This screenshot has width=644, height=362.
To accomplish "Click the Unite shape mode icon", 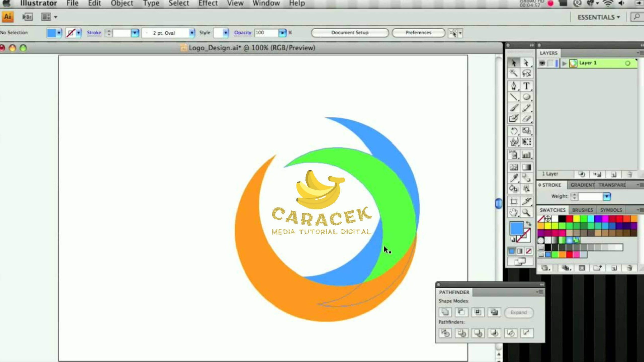I will pyautogui.click(x=445, y=312).
